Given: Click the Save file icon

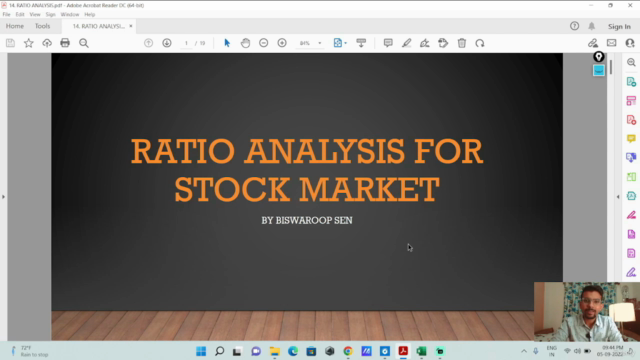Looking at the screenshot, I should (10, 43).
